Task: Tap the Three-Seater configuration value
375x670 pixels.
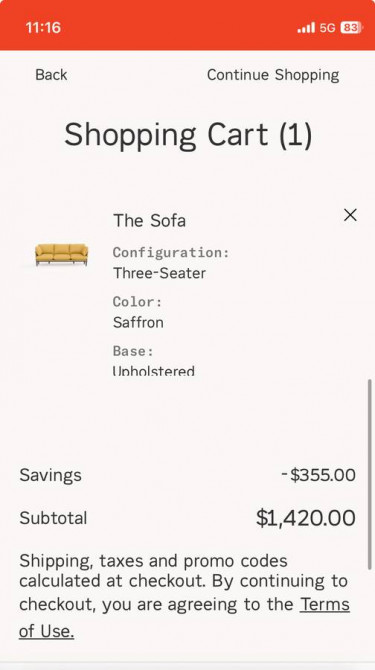Action: pos(159,273)
